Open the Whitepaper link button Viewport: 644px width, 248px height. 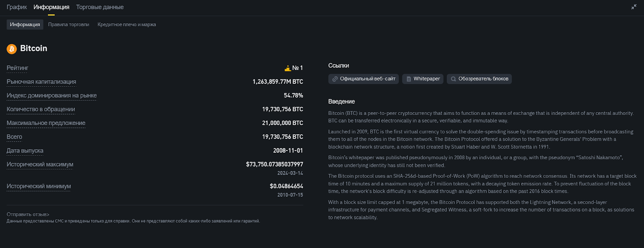point(423,79)
